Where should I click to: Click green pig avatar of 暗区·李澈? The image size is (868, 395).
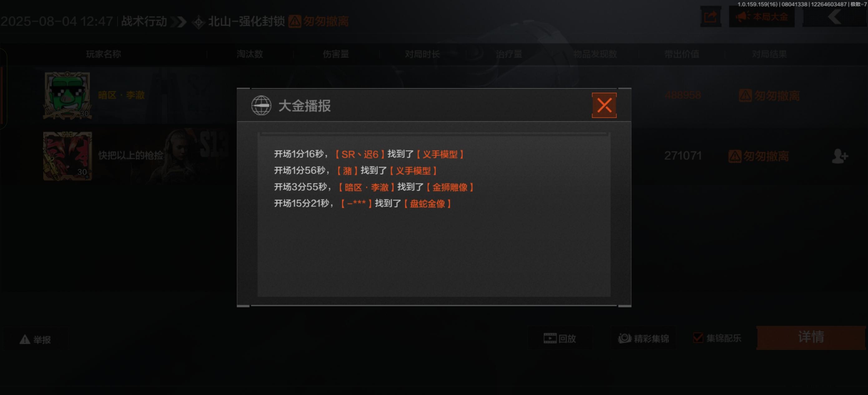(x=67, y=95)
